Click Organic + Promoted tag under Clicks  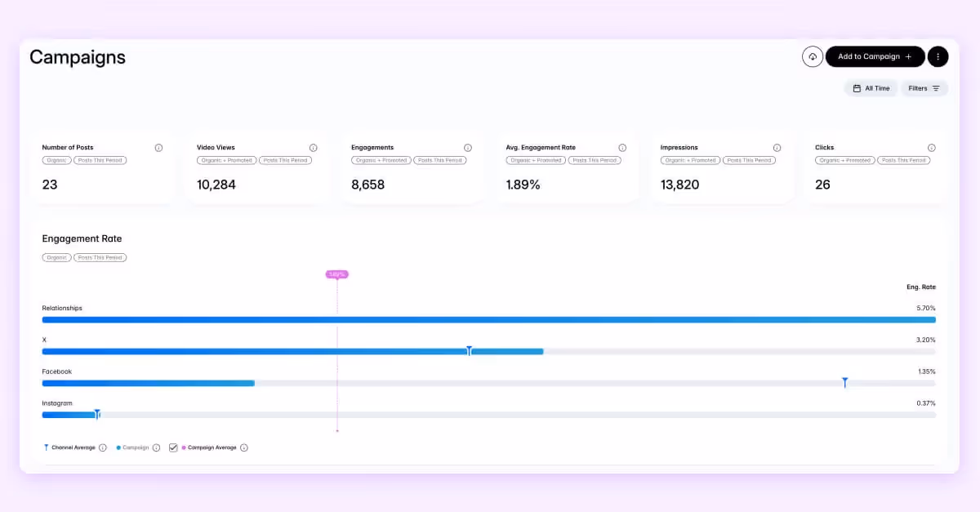tap(845, 160)
